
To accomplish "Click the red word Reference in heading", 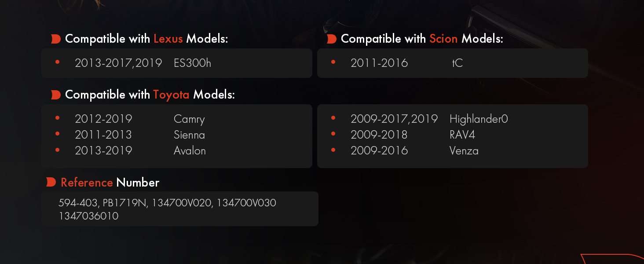I will pyautogui.click(x=87, y=182).
